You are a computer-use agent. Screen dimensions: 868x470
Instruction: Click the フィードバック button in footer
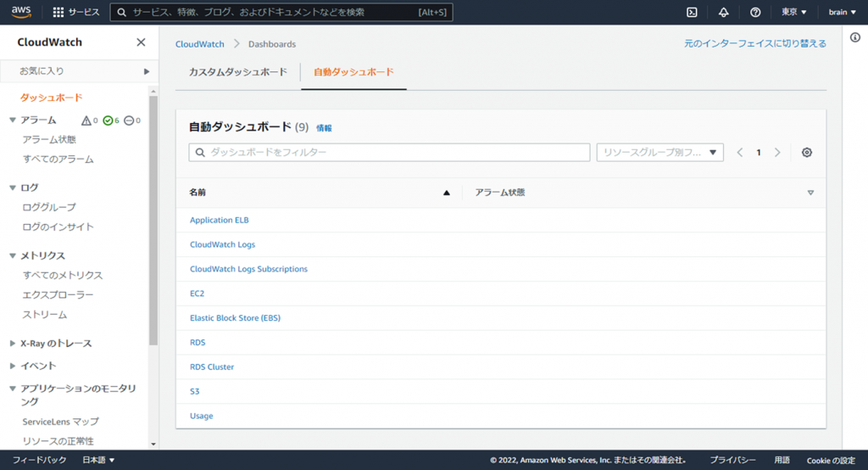[x=39, y=460]
